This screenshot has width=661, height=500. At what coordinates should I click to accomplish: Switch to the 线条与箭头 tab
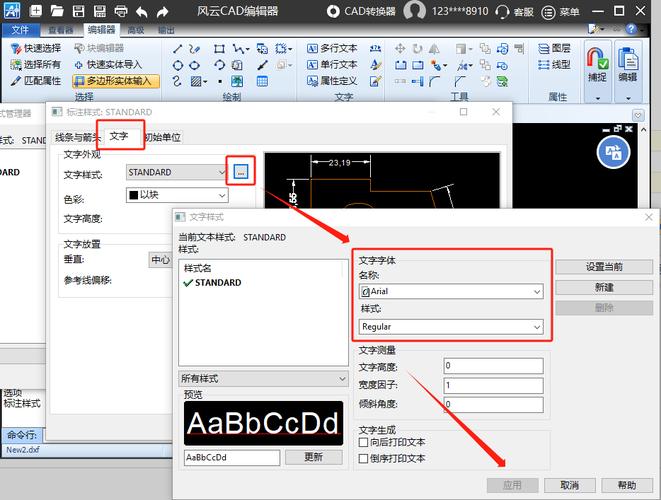pyautogui.click(x=78, y=136)
